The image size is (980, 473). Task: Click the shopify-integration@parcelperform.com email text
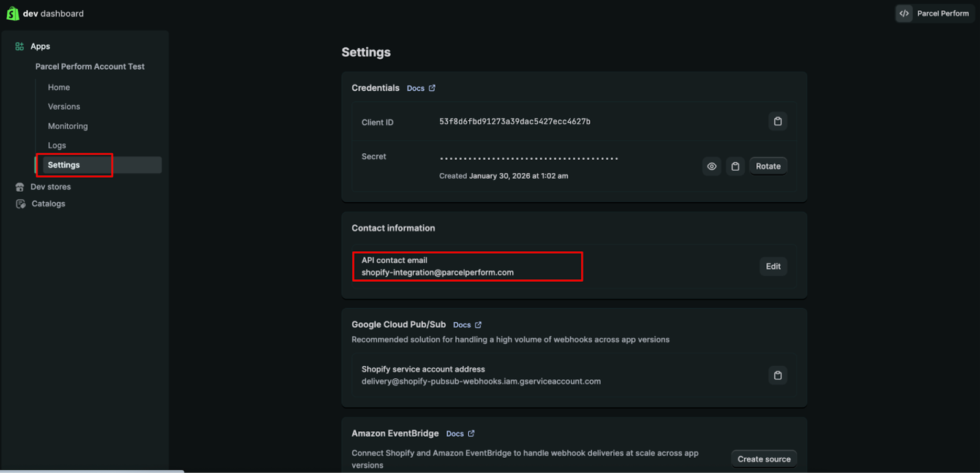437,273
